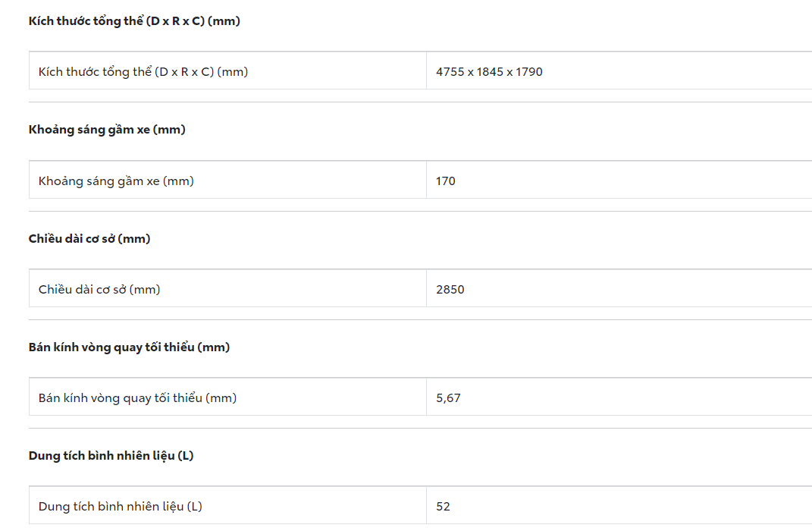Click the bold heading 'Dung tích bình nhiên liệu (L)'
Screen dimensions: 812x531
coord(111,456)
